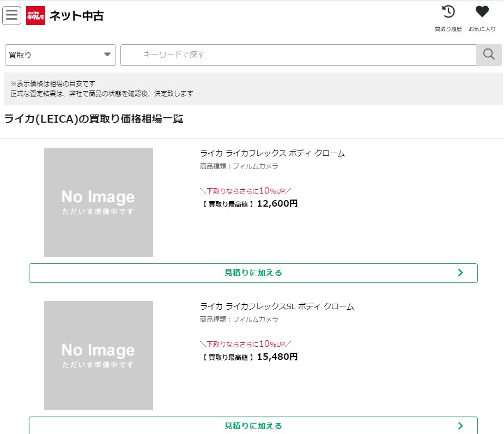Click No Image thumbnail for ライカフレックスSL
This screenshot has height=434, width=504.
(x=99, y=355)
